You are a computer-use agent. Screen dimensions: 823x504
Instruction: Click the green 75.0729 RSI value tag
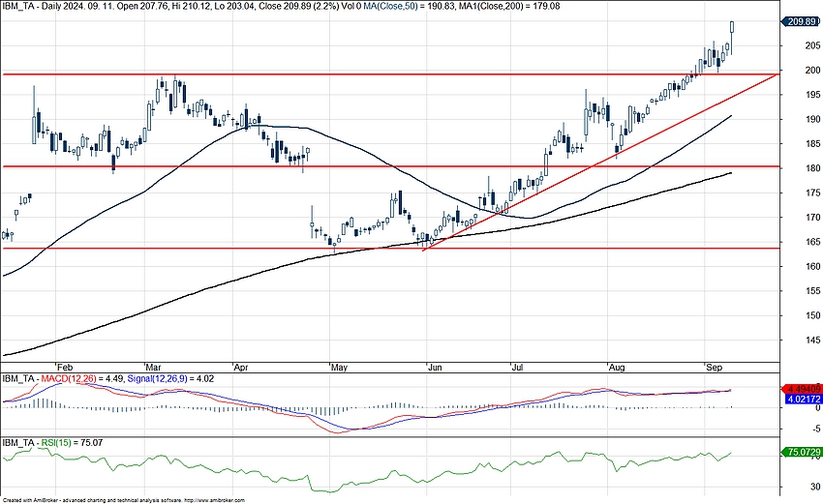[x=801, y=452]
